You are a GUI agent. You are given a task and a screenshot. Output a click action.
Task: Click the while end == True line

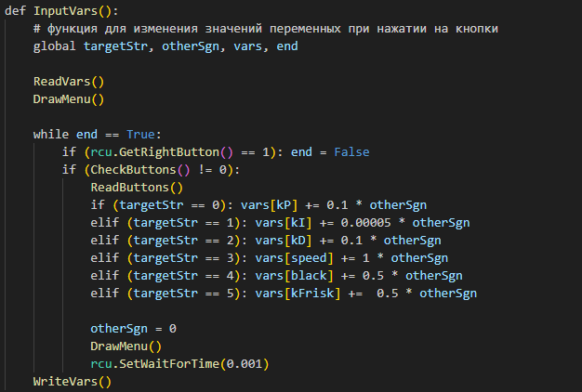tap(97, 134)
